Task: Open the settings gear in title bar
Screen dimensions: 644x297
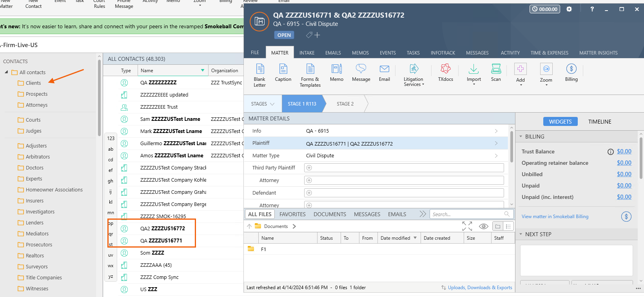Action: pos(569,9)
